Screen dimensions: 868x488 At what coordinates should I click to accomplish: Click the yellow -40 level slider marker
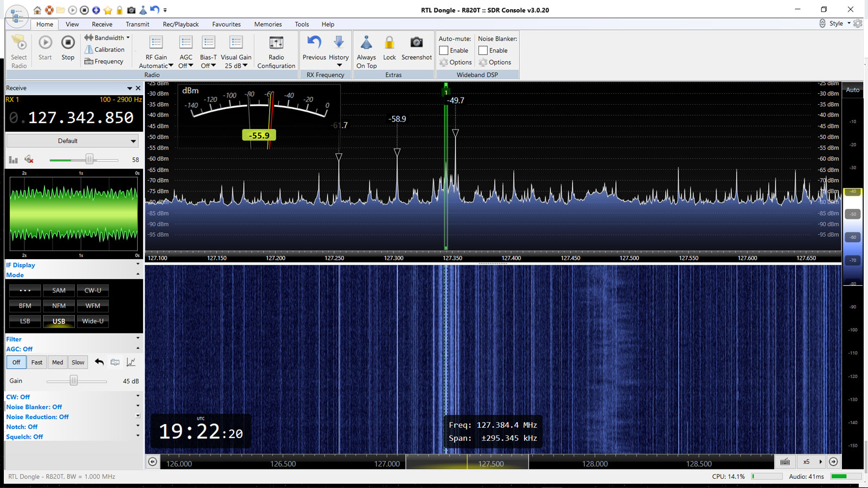[853, 191]
